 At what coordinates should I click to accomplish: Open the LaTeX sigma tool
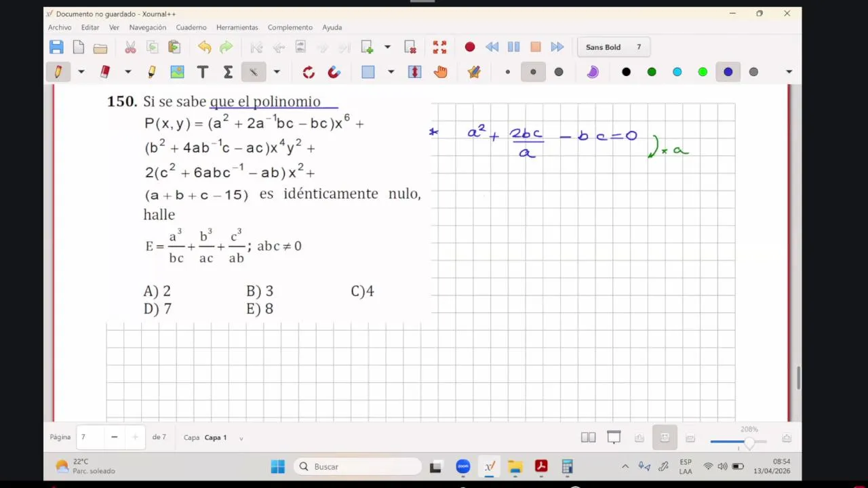point(228,72)
